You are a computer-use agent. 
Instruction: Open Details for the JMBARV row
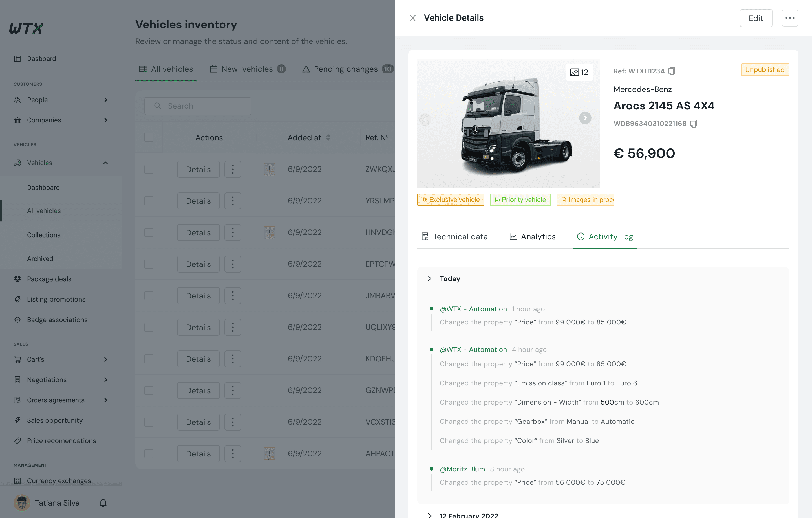pos(198,296)
